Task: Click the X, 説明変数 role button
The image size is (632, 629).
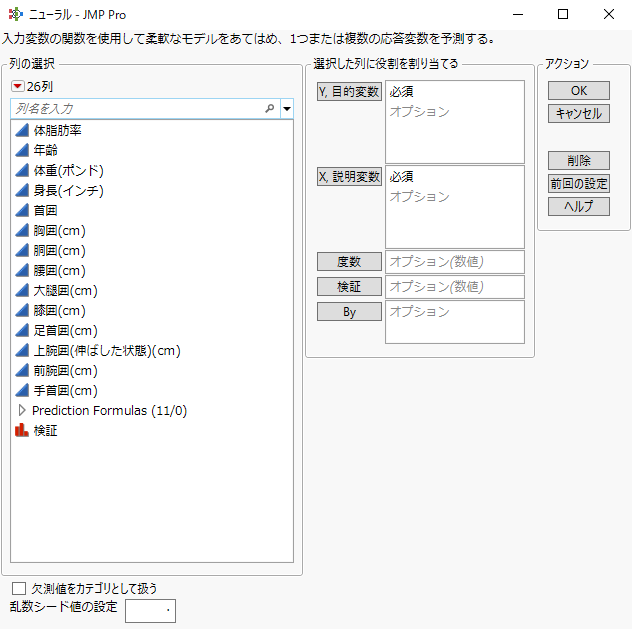Action: click(349, 176)
